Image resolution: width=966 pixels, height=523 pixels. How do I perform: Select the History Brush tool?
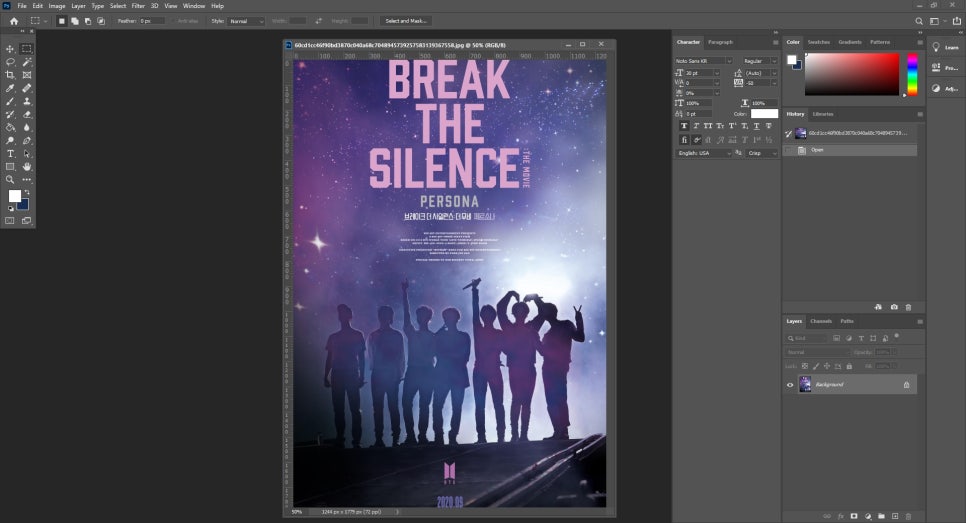tap(10, 115)
